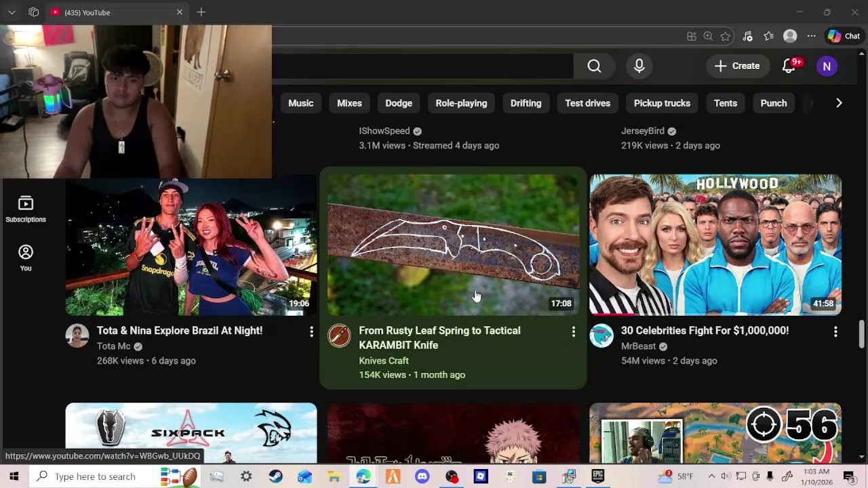Close the YouTube browser tab
The width and height of the screenshot is (868, 488).
pyautogui.click(x=180, y=12)
